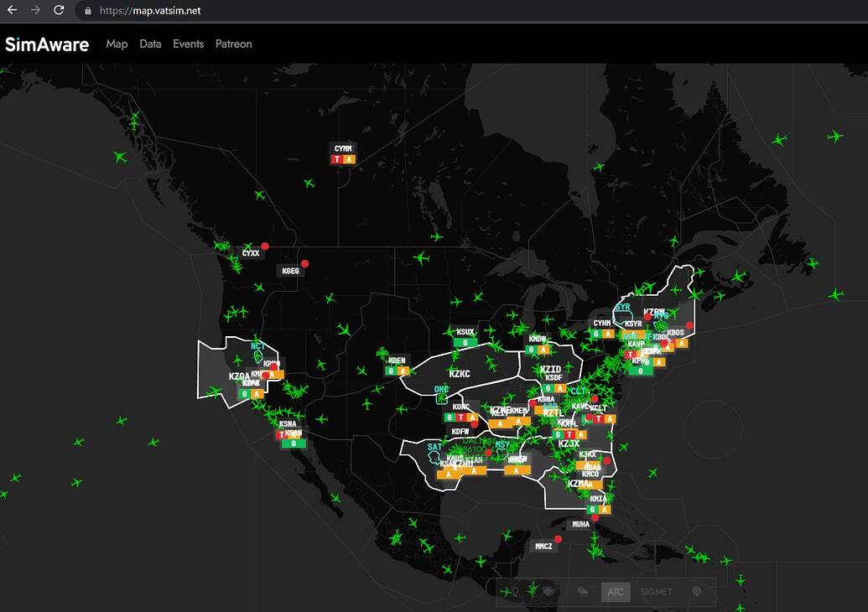The width and height of the screenshot is (868, 612).
Task: Open the Events page from the top menu
Action: click(188, 44)
